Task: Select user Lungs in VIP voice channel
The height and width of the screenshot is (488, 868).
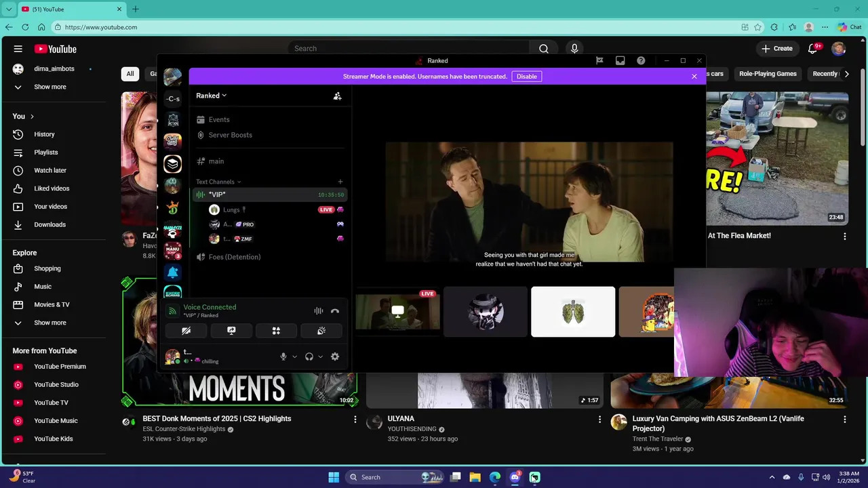Action: pyautogui.click(x=231, y=210)
